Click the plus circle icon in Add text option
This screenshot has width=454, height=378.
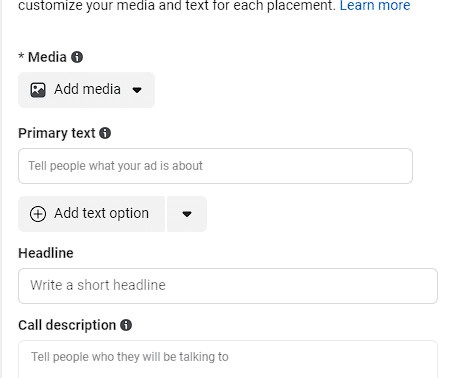click(38, 214)
